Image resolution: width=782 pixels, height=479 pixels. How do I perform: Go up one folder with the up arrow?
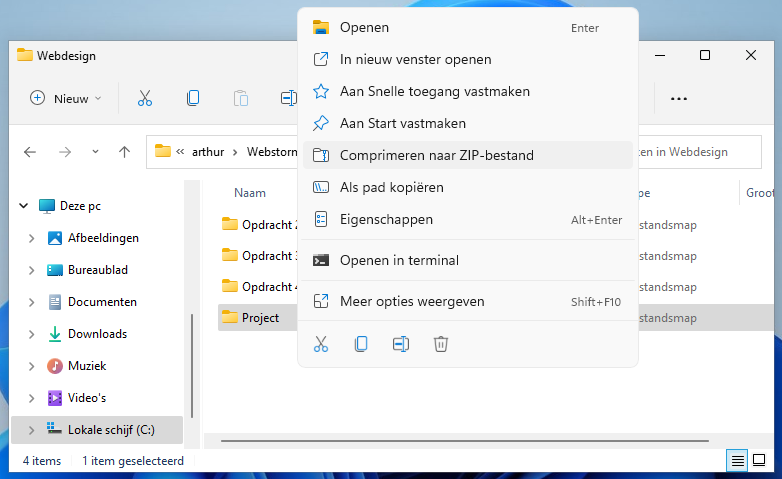125,152
